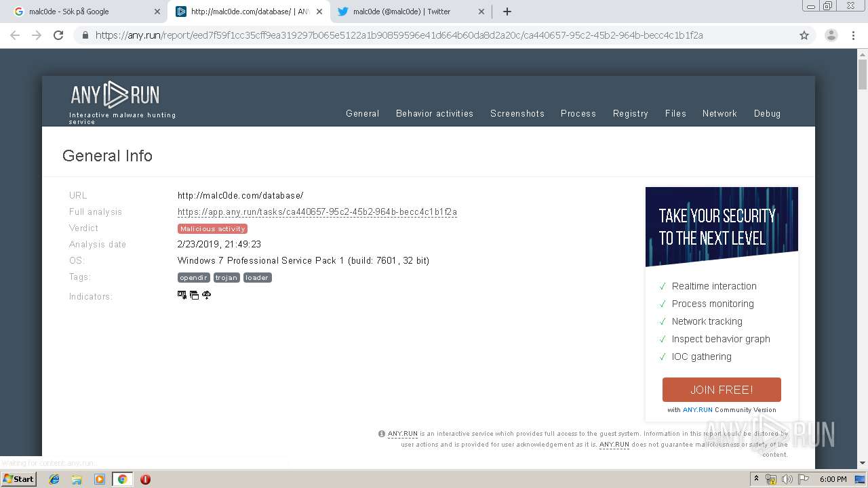The width and height of the screenshot is (868, 488).
Task: Click the ANY.RUN link before 'does not guarantee'
Action: pyautogui.click(x=614, y=445)
